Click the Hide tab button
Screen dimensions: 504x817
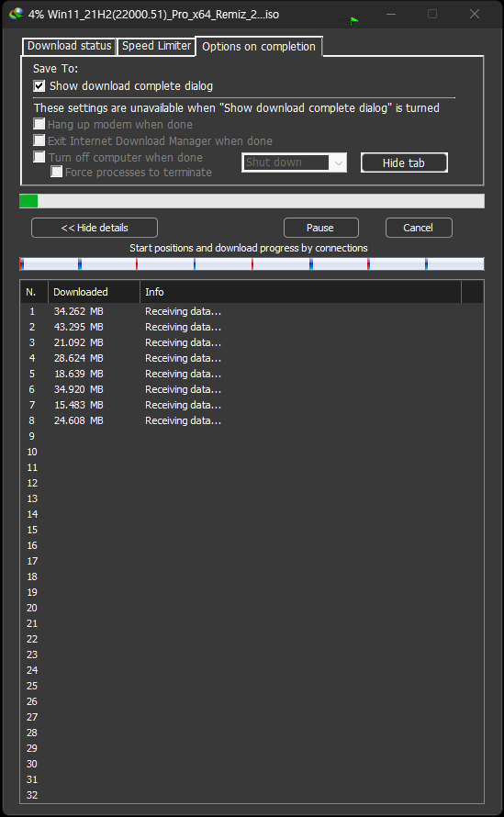click(404, 162)
